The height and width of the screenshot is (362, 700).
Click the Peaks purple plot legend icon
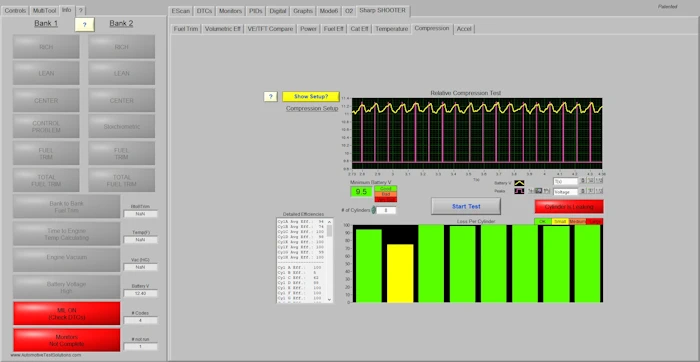pos(519,191)
